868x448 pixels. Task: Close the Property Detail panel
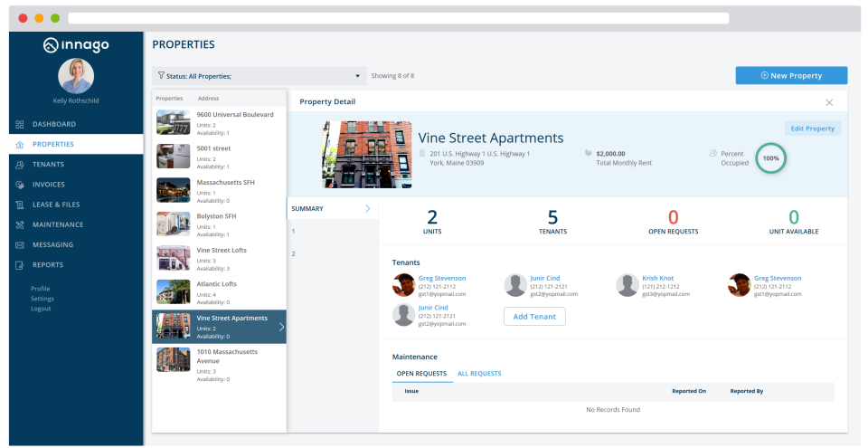pyautogui.click(x=829, y=102)
